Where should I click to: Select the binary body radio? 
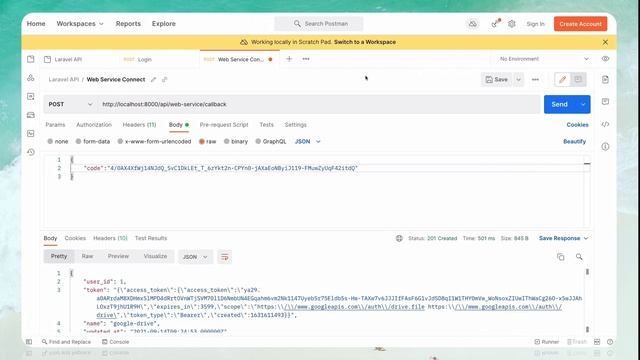pyautogui.click(x=227, y=141)
